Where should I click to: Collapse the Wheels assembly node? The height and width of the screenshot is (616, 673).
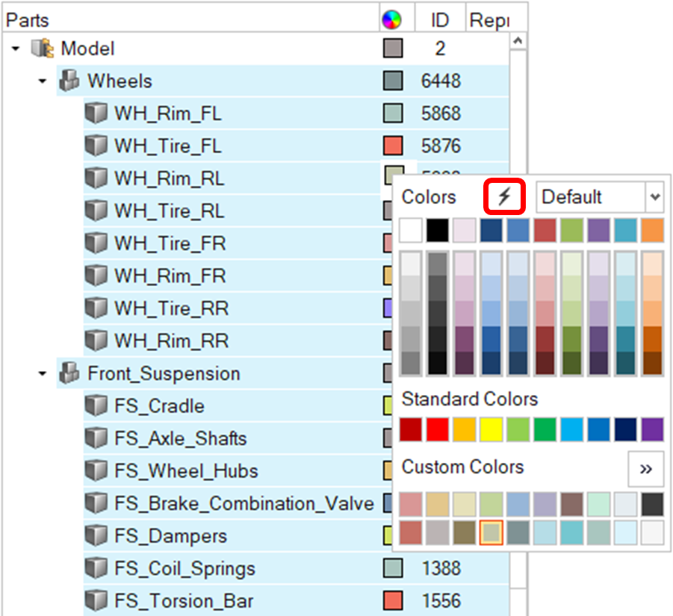43,81
